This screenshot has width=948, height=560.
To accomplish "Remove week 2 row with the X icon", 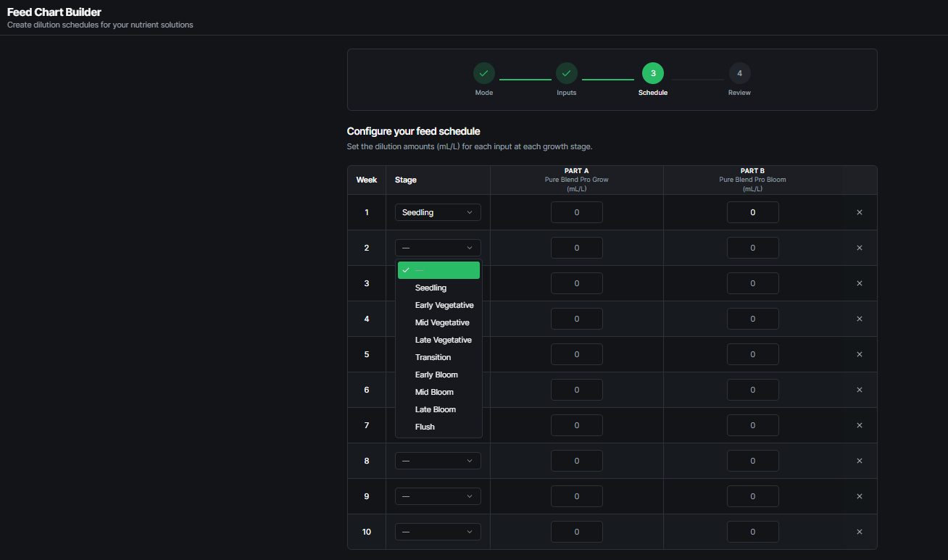I will tap(860, 248).
